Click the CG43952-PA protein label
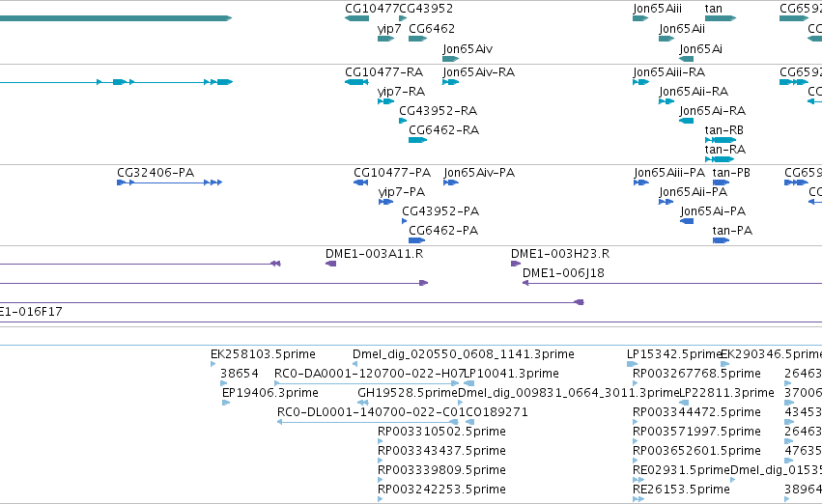Screen dimensions: 822x504 click(x=440, y=211)
